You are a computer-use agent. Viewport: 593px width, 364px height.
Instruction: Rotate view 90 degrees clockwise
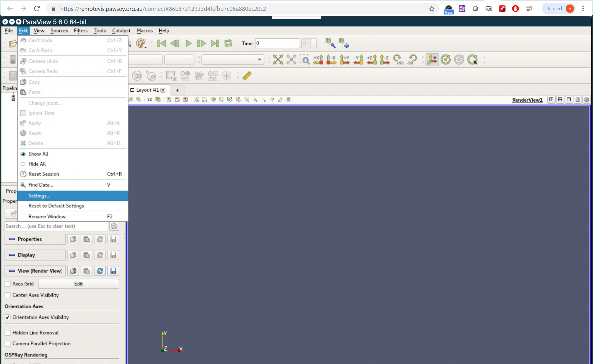point(398,59)
